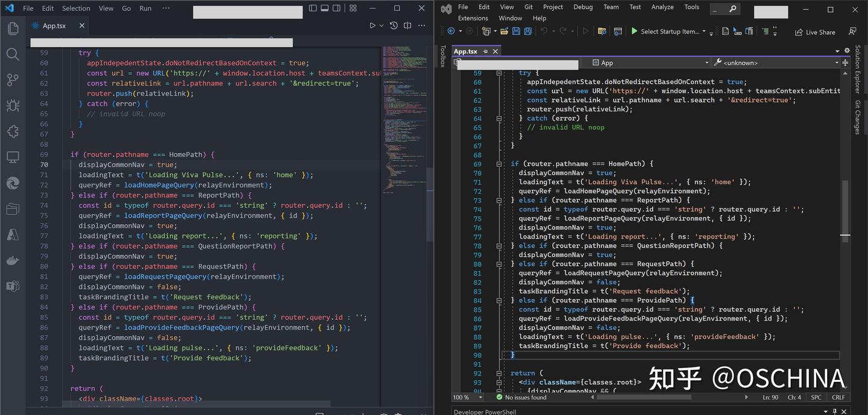Open Source Control in the activity bar
The height and width of the screenshot is (415, 868).
tap(13, 80)
